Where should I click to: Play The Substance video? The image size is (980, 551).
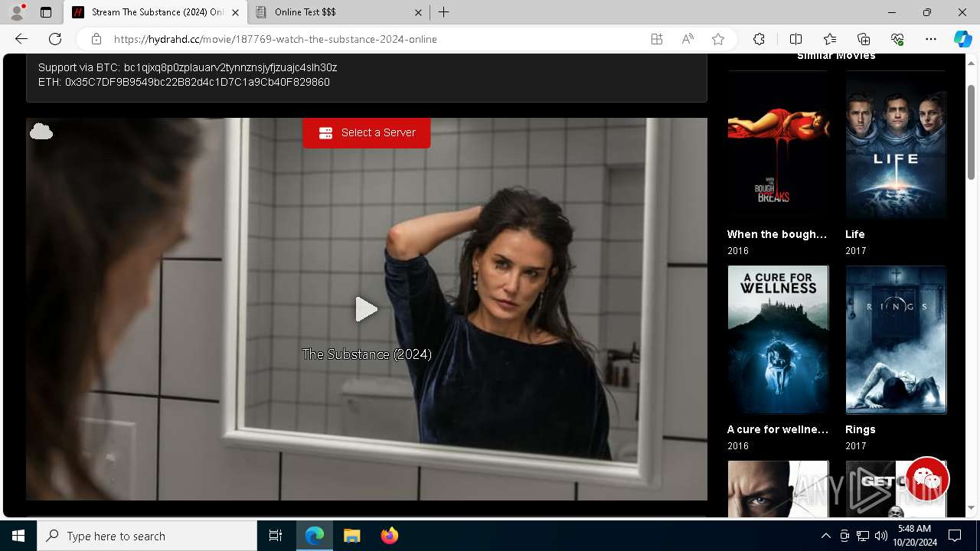coord(367,309)
